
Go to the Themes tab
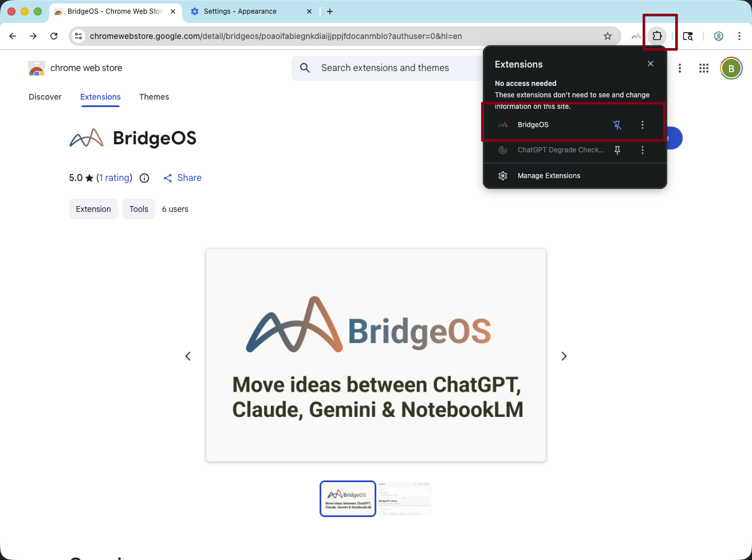tap(154, 97)
